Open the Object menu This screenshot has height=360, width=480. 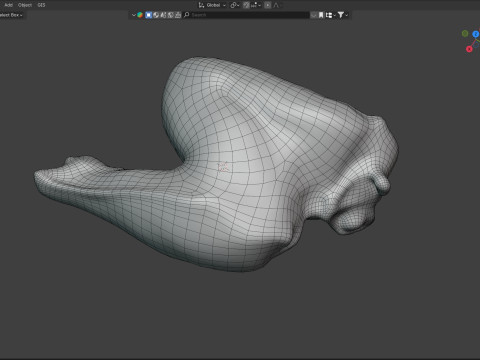(25, 5)
